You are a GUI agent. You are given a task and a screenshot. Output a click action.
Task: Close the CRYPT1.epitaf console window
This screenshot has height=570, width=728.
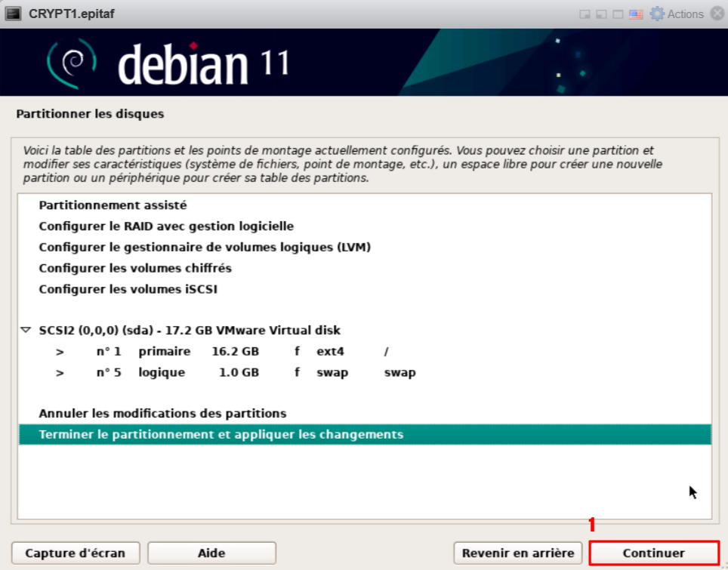[x=717, y=14]
